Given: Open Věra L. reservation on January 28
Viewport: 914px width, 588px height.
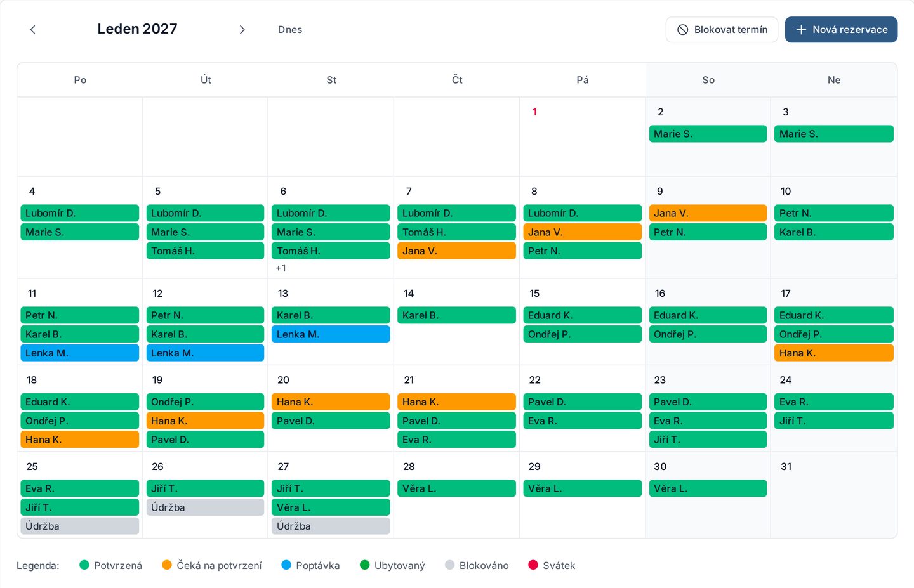Looking at the screenshot, I should (456, 488).
